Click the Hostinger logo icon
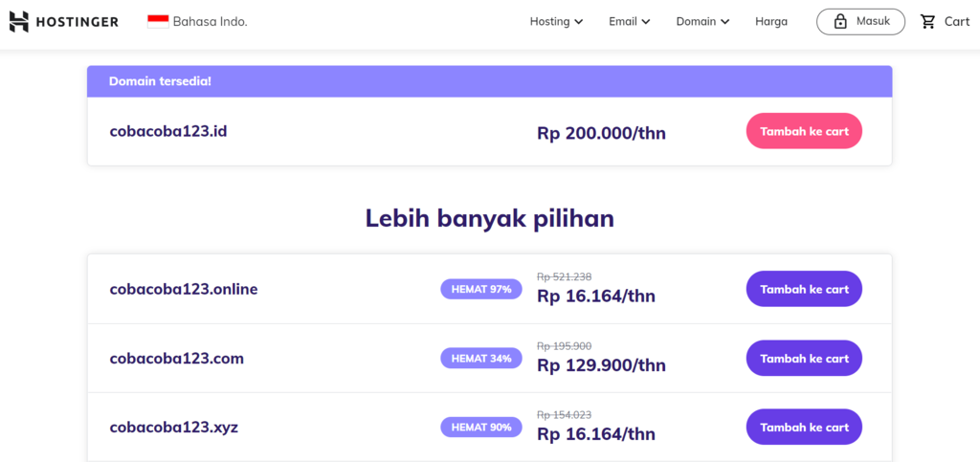 click(x=19, y=22)
